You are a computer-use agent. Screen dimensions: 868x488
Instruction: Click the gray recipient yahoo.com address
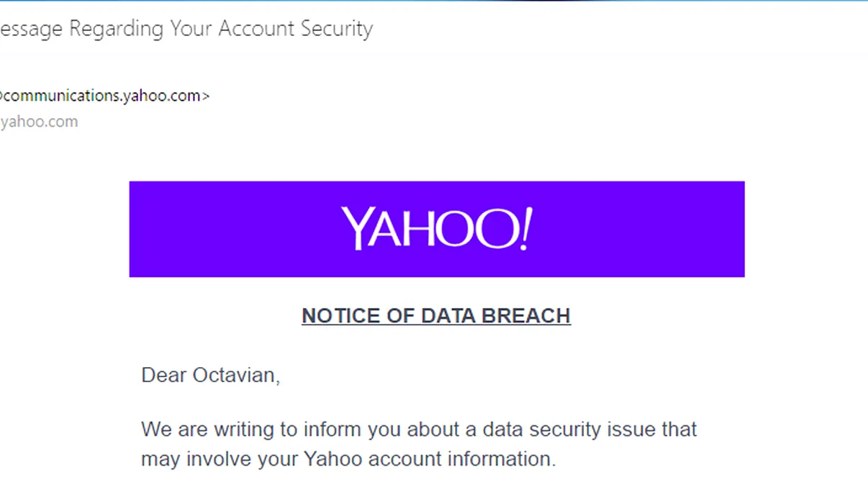click(x=39, y=122)
